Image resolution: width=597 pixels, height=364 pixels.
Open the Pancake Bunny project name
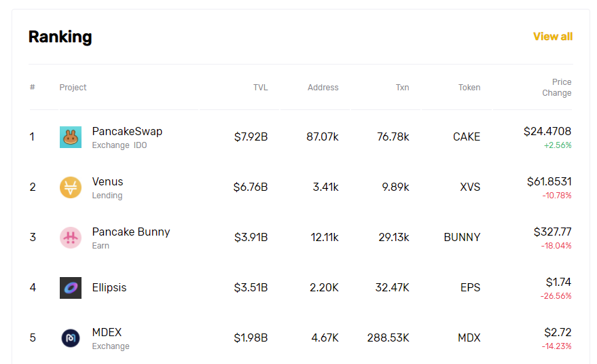coord(131,232)
